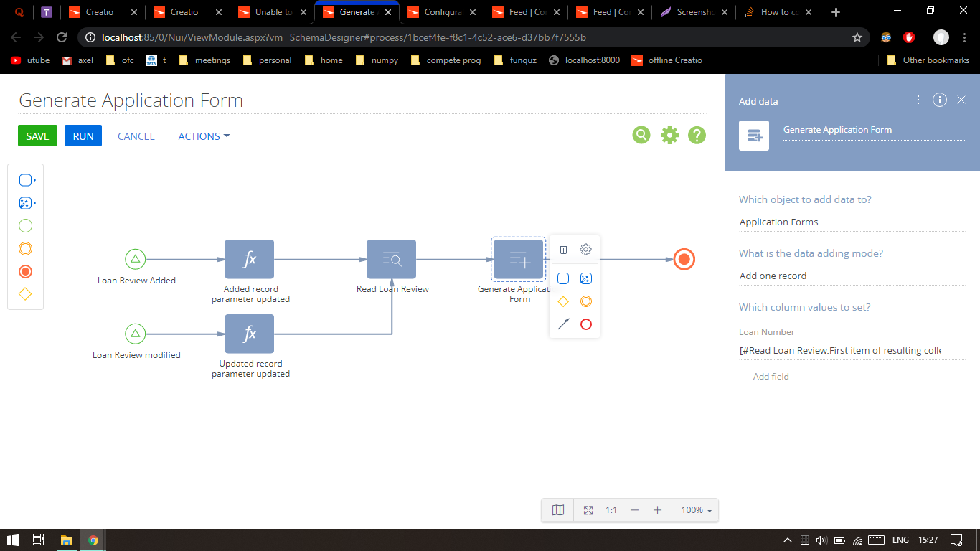Add an intermediate event from the popup menu

click(x=586, y=301)
